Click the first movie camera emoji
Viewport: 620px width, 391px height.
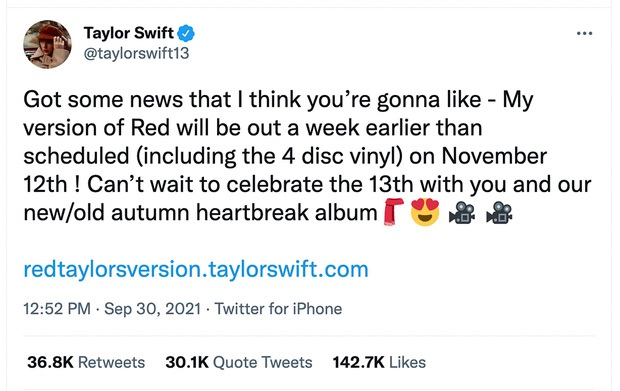pos(462,213)
